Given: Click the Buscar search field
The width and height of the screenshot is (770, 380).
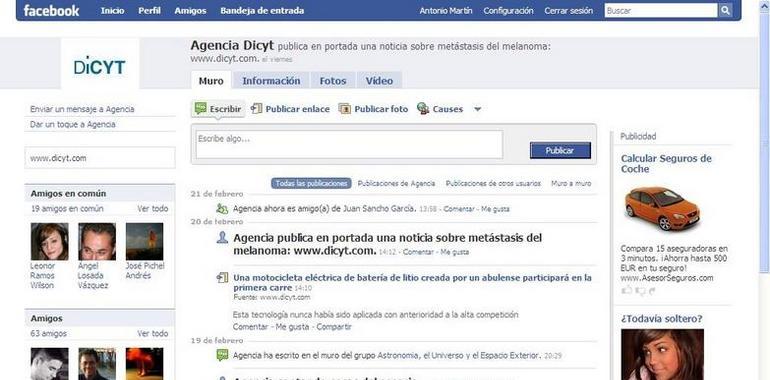Looking at the screenshot, I should pyautogui.click(x=661, y=10).
